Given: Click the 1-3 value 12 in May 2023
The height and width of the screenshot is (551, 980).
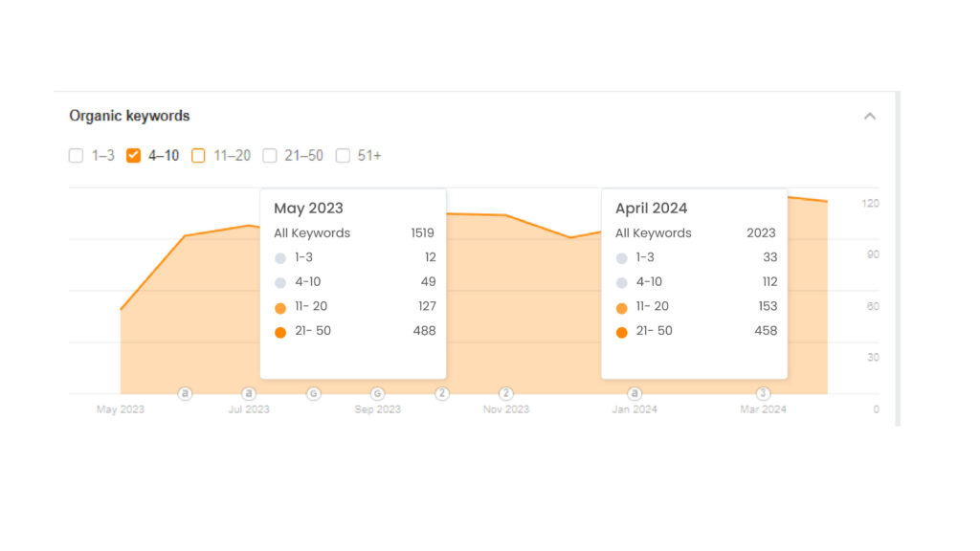Looking at the screenshot, I should 430,257.
